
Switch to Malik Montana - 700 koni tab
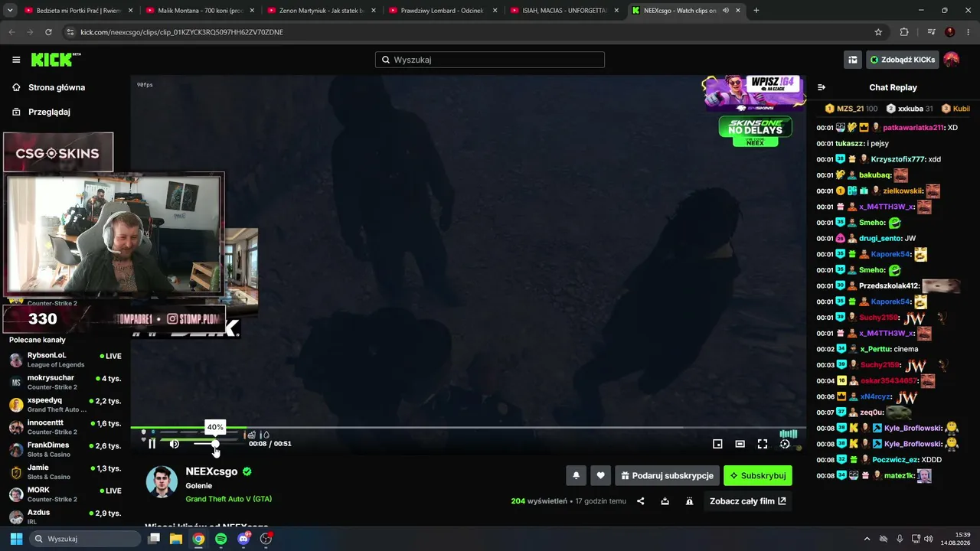(200, 11)
